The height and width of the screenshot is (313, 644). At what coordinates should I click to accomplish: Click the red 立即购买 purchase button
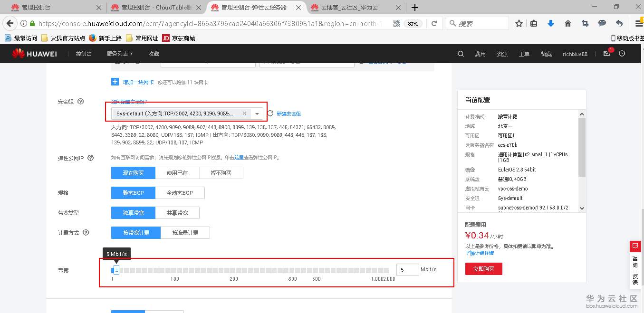click(x=483, y=268)
